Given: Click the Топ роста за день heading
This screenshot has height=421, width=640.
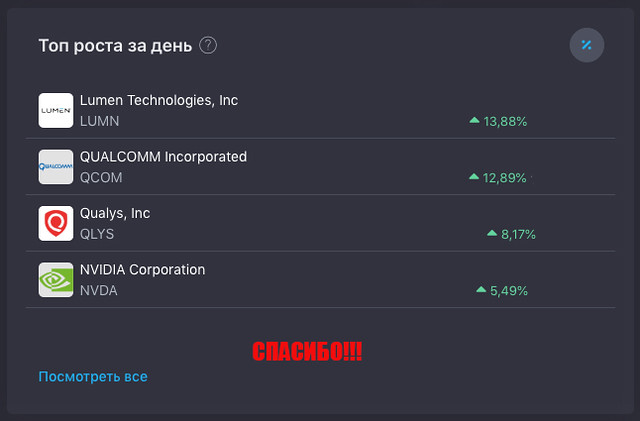Looking at the screenshot, I should [115, 45].
